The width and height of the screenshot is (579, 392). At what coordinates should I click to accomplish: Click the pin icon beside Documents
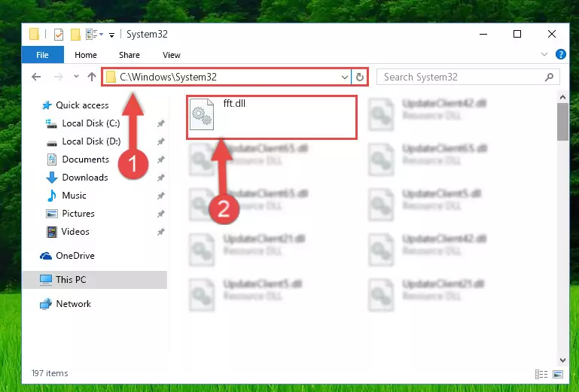pos(160,160)
